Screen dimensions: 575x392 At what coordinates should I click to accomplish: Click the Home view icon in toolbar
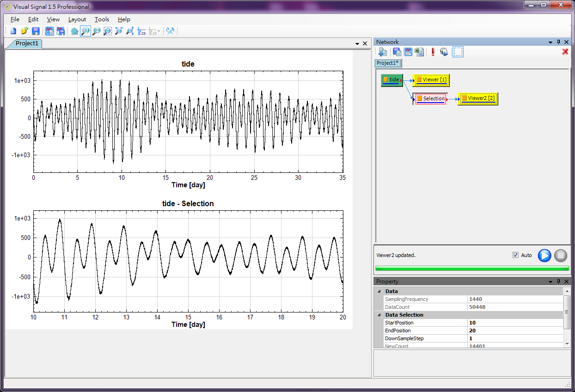coord(74,31)
